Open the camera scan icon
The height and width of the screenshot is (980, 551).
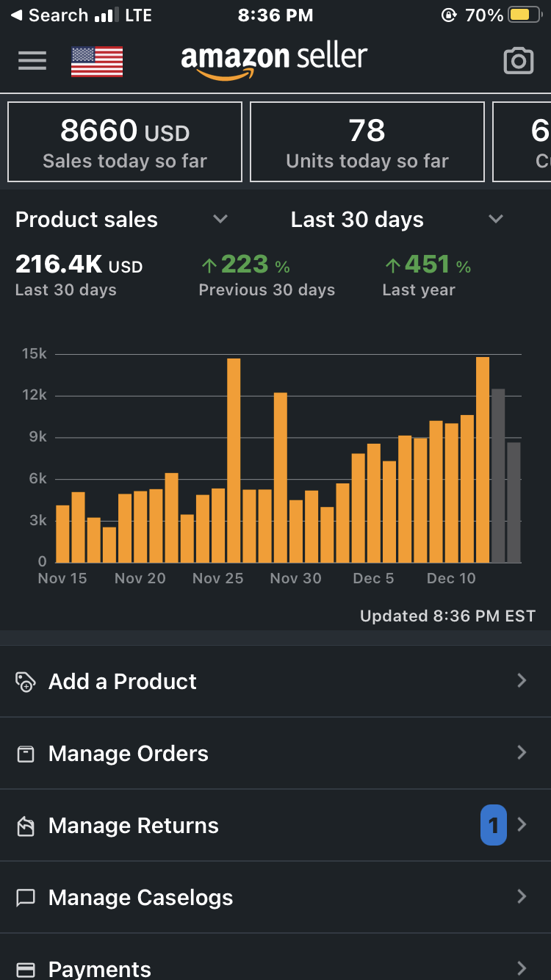[x=518, y=62]
